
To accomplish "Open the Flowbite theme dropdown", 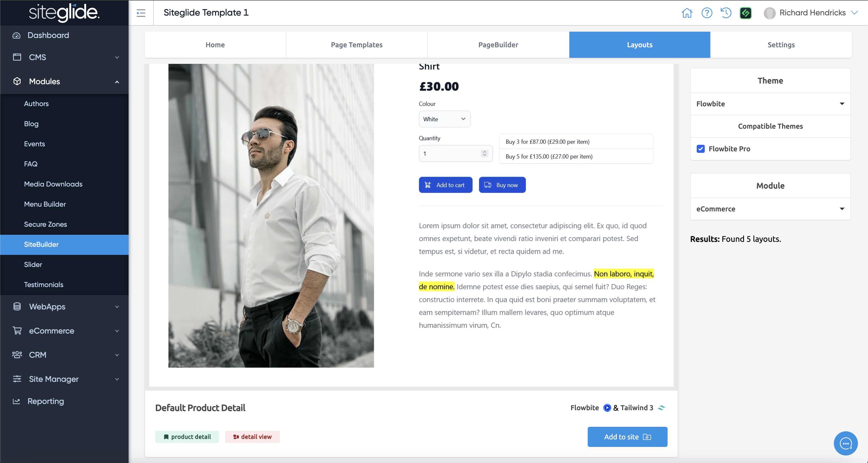I will tap(770, 104).
